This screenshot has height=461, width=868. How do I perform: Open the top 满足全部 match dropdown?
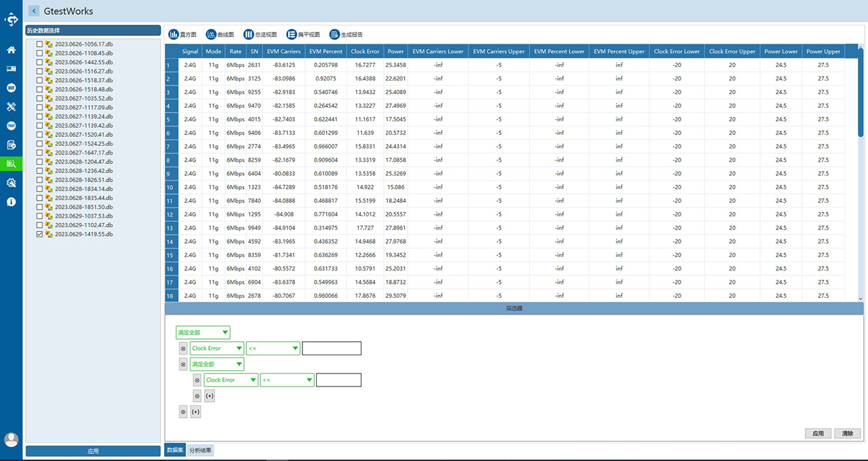203,332
